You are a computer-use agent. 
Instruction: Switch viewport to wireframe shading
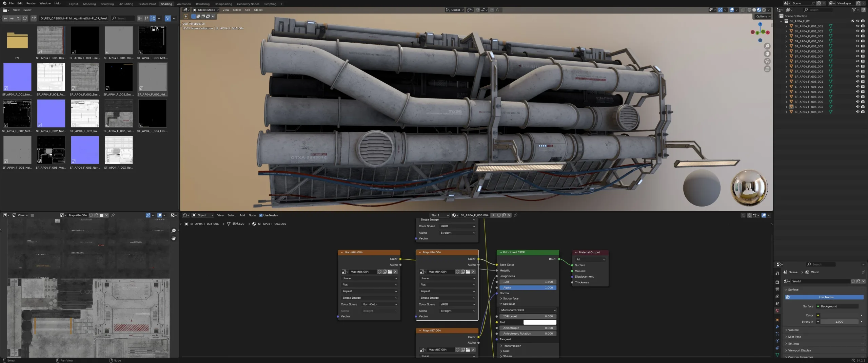[x=749, y=10]
